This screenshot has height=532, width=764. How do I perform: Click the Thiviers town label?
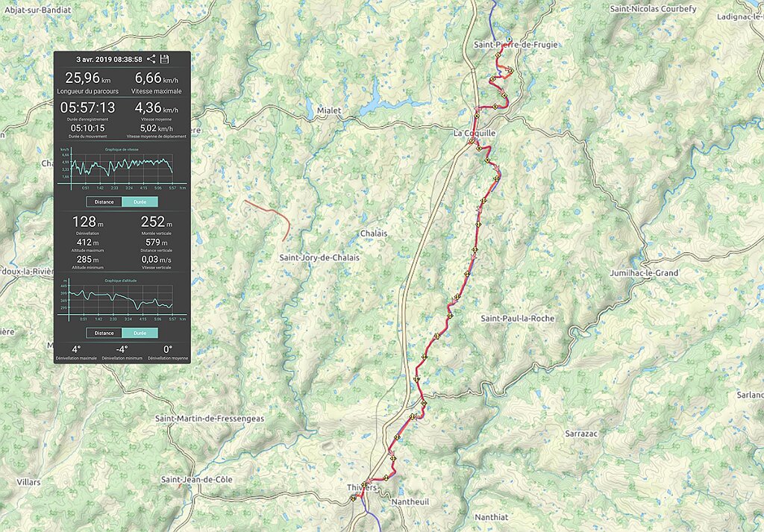click(362, 488)
